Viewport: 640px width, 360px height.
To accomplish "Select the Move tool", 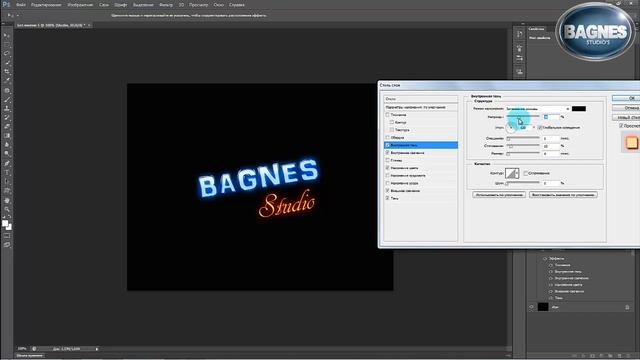I will pos(7,36).
